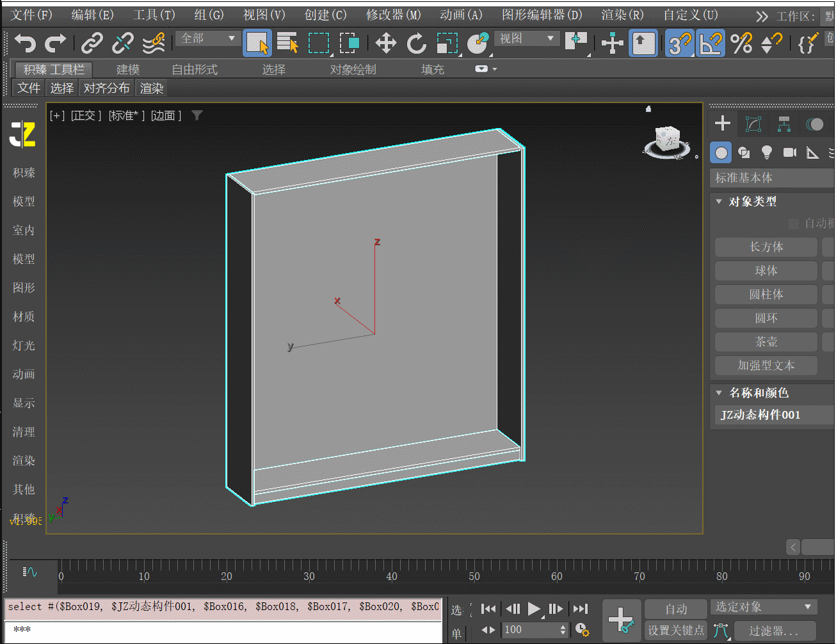
Task: Select the Link objects chain icon
Action: coord(92,43)
